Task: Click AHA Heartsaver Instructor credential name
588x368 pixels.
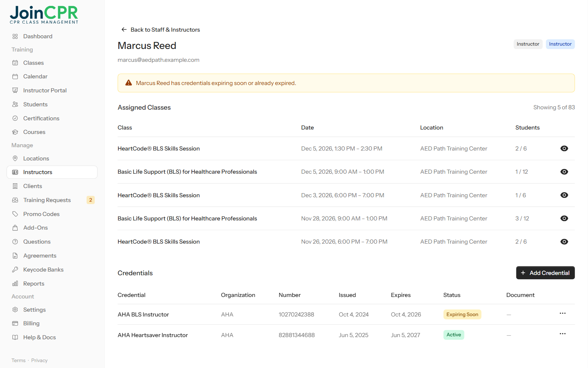Action: click(x=153, y=335)
